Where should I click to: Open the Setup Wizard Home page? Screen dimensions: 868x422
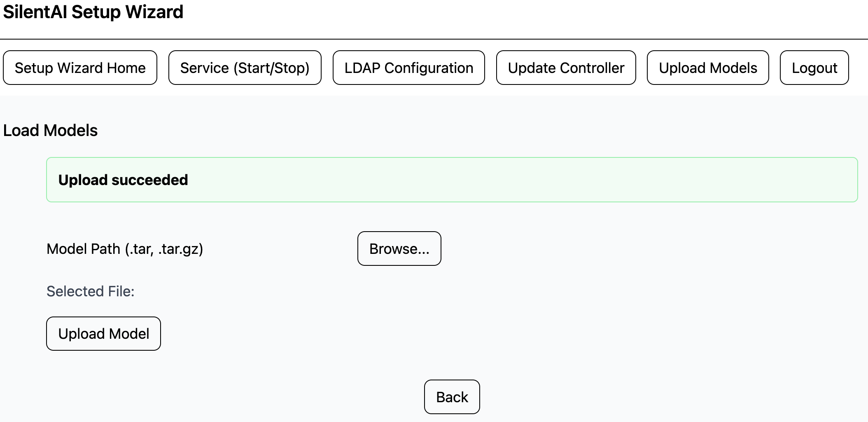(x=80, y=68)
